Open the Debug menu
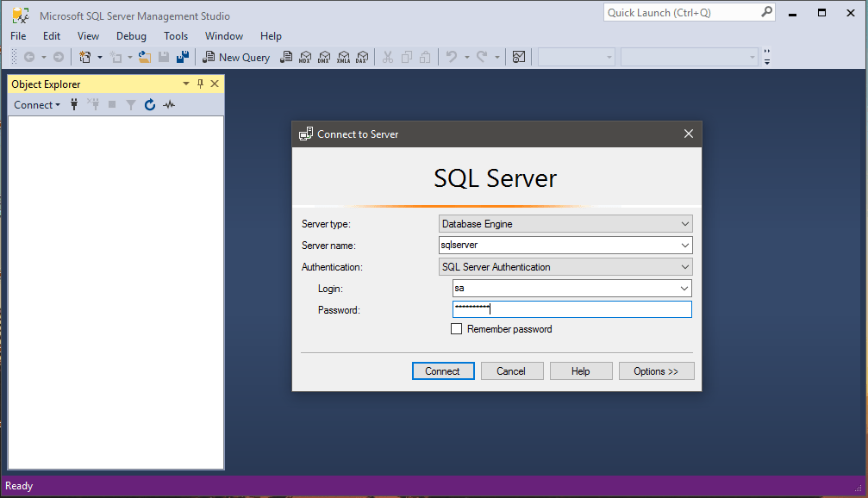 (x=131, y=36)
